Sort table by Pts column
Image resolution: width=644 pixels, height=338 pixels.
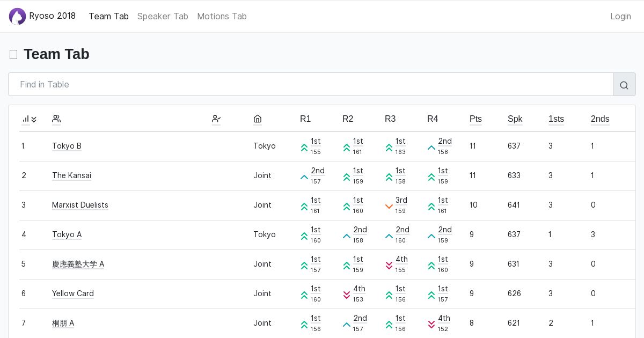pyautogui.click(x=475, y=119)
